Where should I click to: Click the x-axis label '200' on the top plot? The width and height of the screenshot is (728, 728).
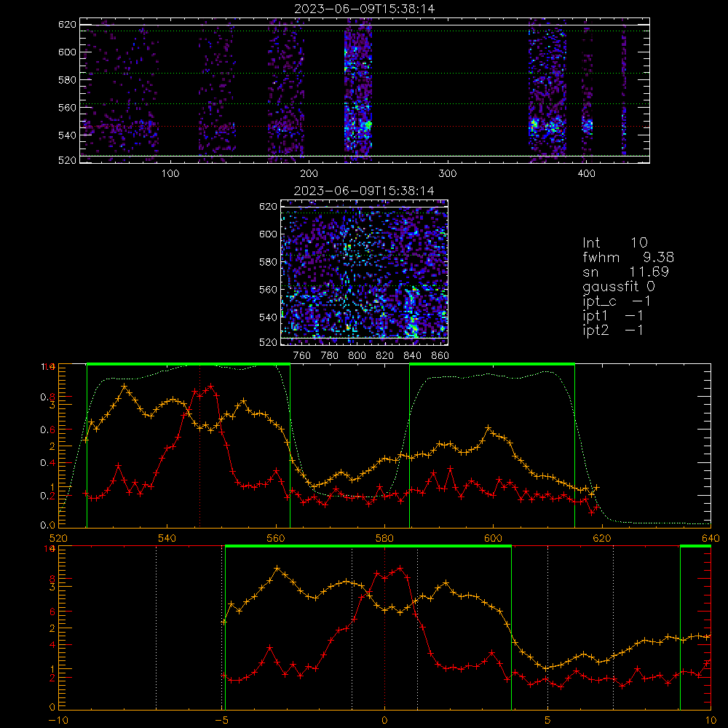point(309,173)
